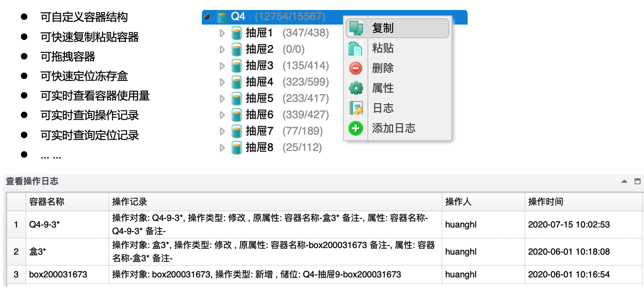
Task: Expand the 抽屉1 tree node
Action: click(x=222, y=33)
